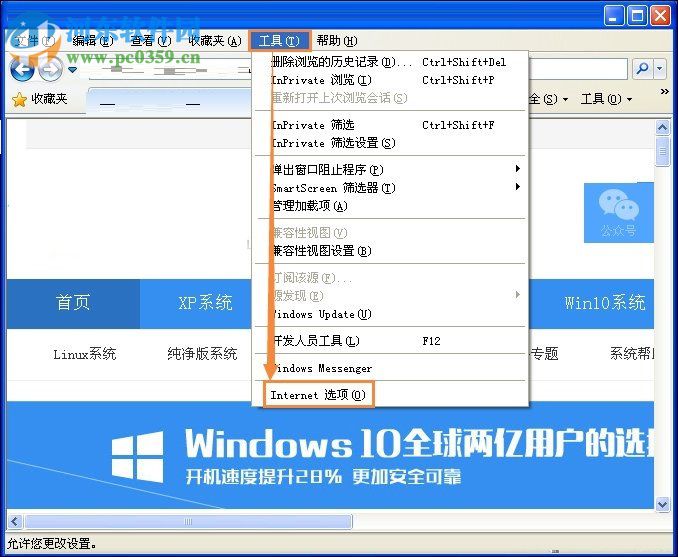678x557 pixels.
Task: Choose InPrivate 浏览(I) from menu
Action: 390,80
